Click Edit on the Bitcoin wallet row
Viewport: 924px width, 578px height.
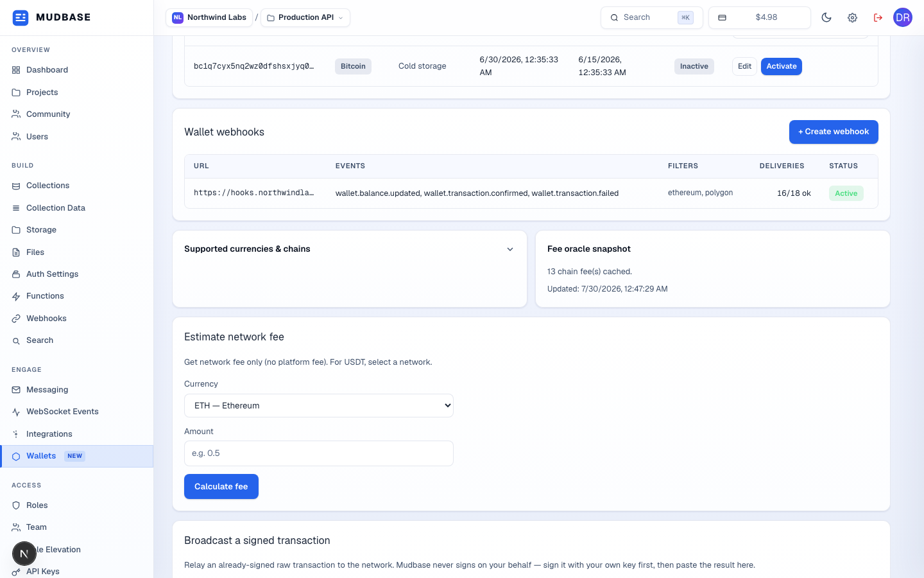[744, 66]
